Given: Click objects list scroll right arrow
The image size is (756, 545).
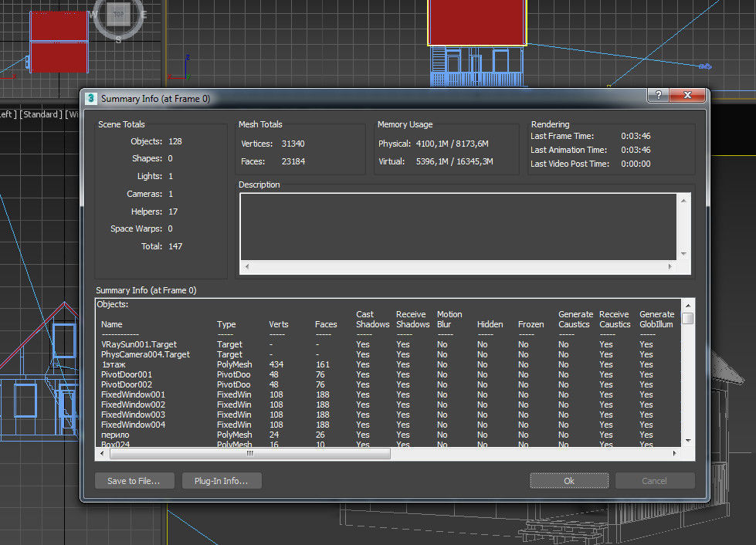Looking at the screenshot, I should coord(674,453).
